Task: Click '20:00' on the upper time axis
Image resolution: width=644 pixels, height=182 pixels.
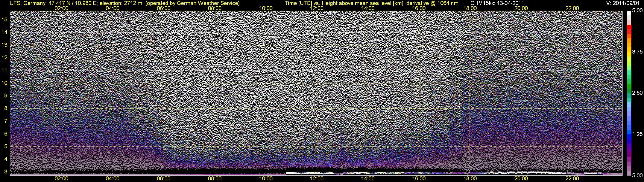Action: pos(521,8)
